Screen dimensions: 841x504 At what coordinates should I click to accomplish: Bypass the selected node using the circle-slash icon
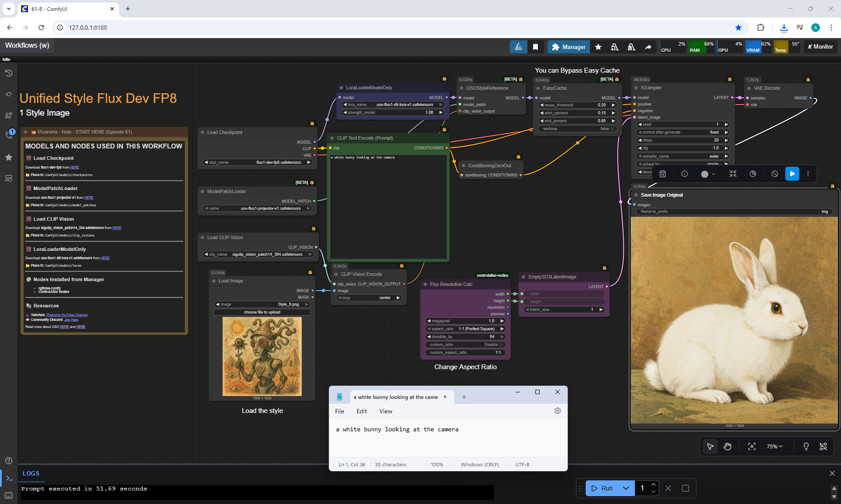774,174
